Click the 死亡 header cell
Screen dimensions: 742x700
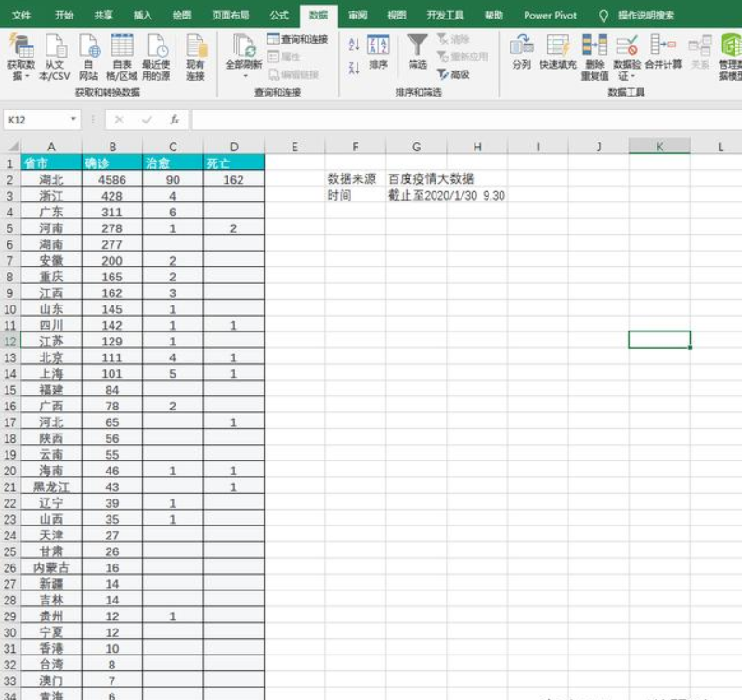(x=234, y=163)
